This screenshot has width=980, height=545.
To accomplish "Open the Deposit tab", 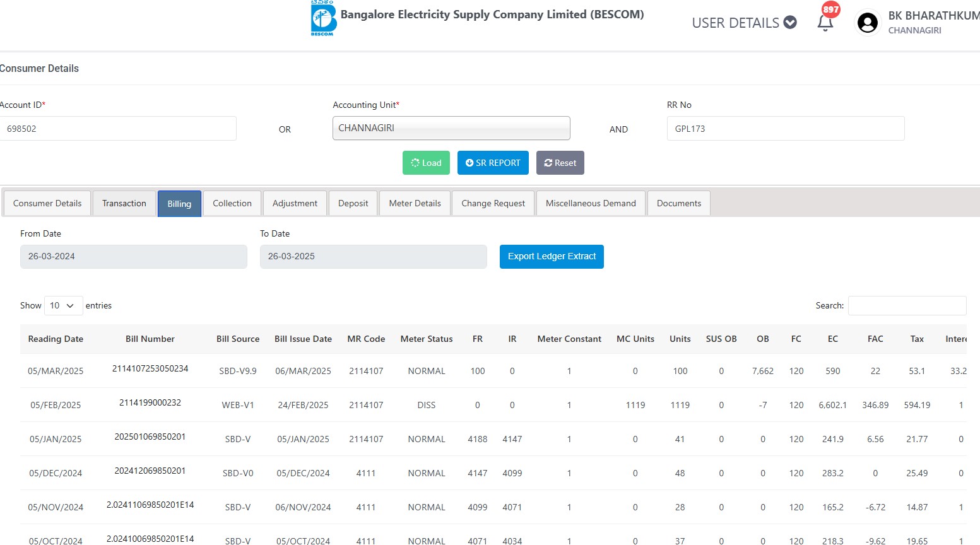I will click(x=353, y=203).
